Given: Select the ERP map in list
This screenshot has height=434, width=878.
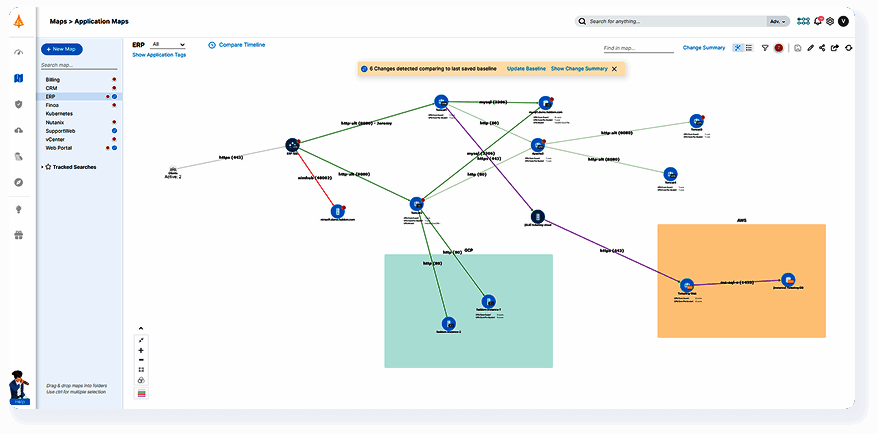Looking at the screenshot, I should tap(50, 96).
